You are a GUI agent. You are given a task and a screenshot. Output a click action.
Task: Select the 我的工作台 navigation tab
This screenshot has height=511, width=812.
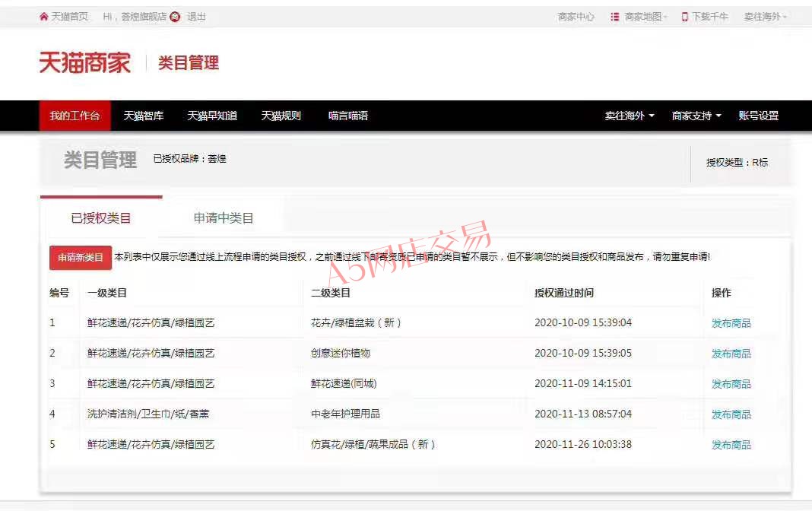(75, 116)
